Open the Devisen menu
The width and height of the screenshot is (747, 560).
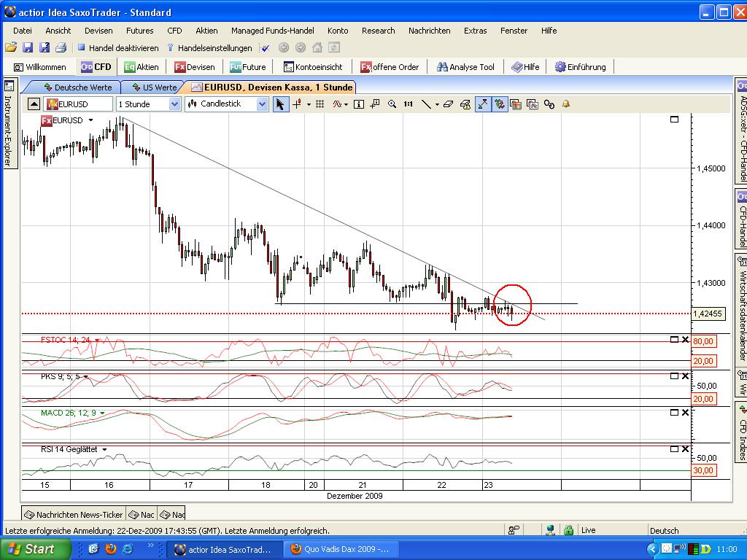(x=98, y=31)
